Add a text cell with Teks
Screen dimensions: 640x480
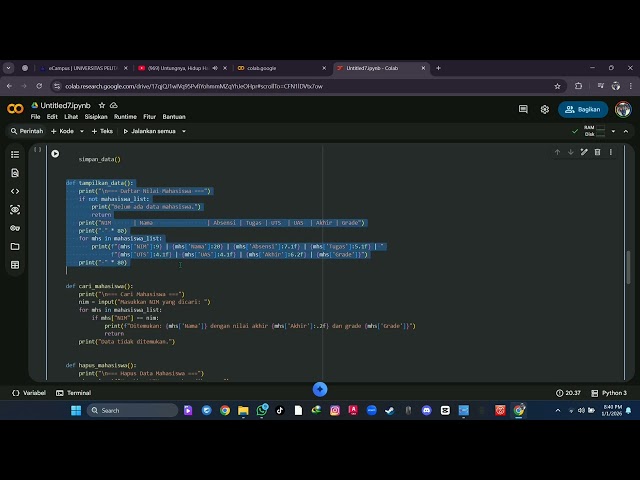(102, 131)
